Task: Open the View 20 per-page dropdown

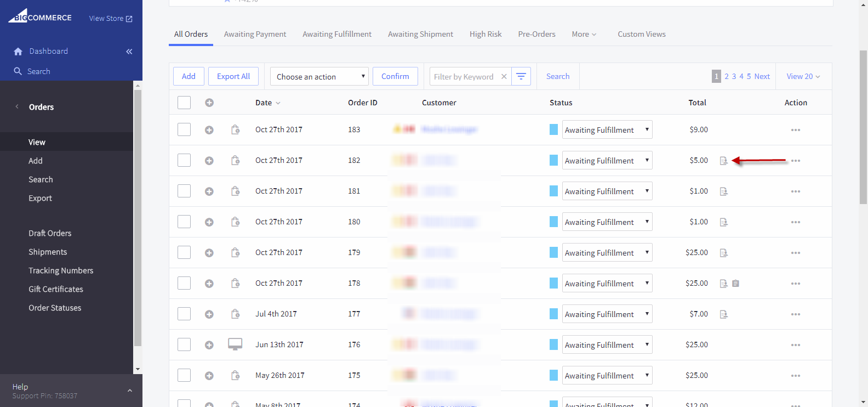Action: coord(803,76)
